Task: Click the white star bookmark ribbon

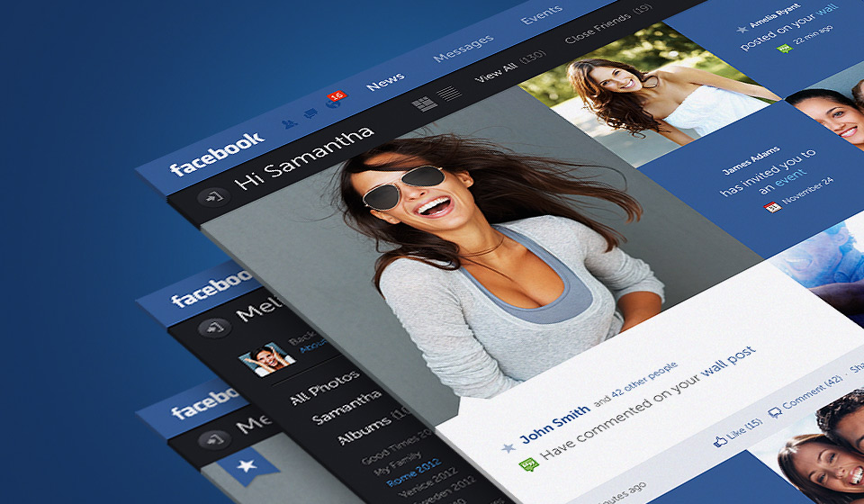Action: click(247, 465)
